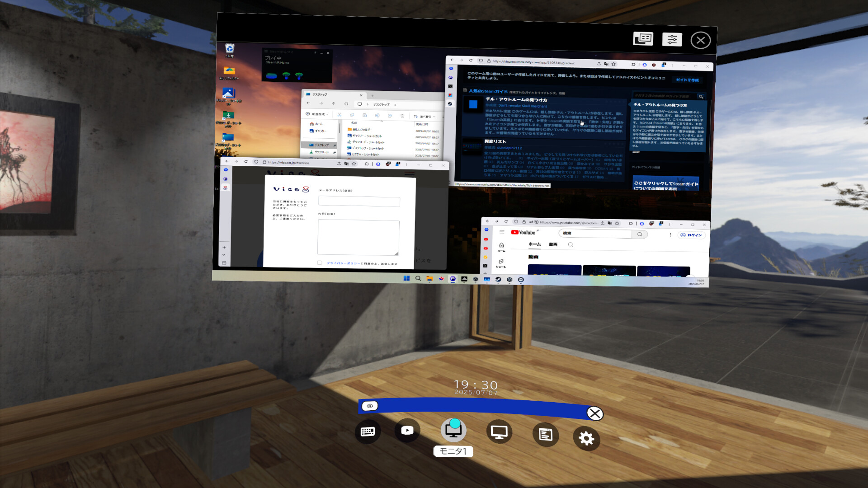Image resolution: width=868 pixels, height=488 pixels.
Task: Open the window list icon in the dock
Action: pyautogui.click(x=545, y=435)
